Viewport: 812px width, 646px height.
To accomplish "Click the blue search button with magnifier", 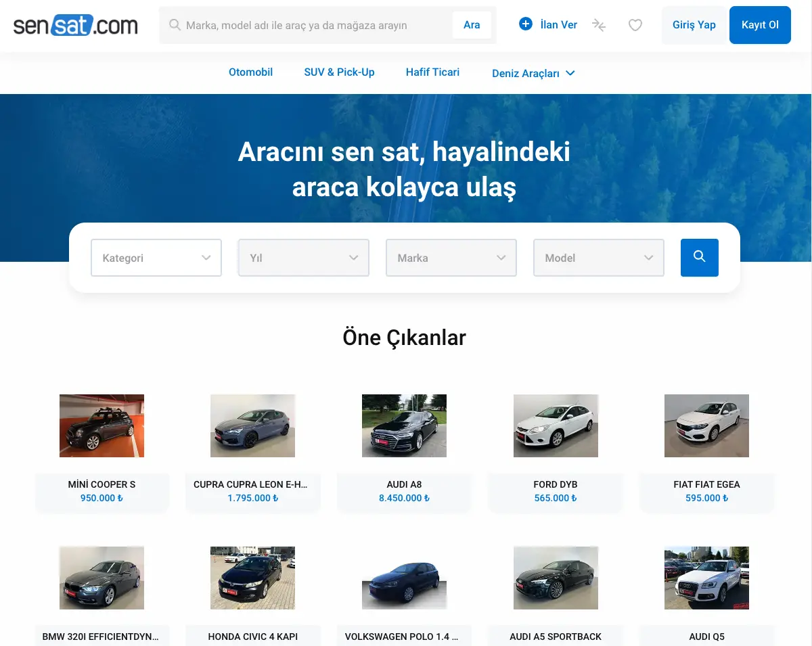I will [x=700, y=258].
